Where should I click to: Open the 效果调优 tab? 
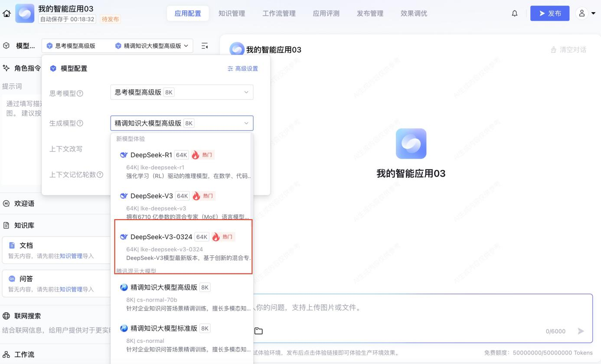(x=414, y=13)
